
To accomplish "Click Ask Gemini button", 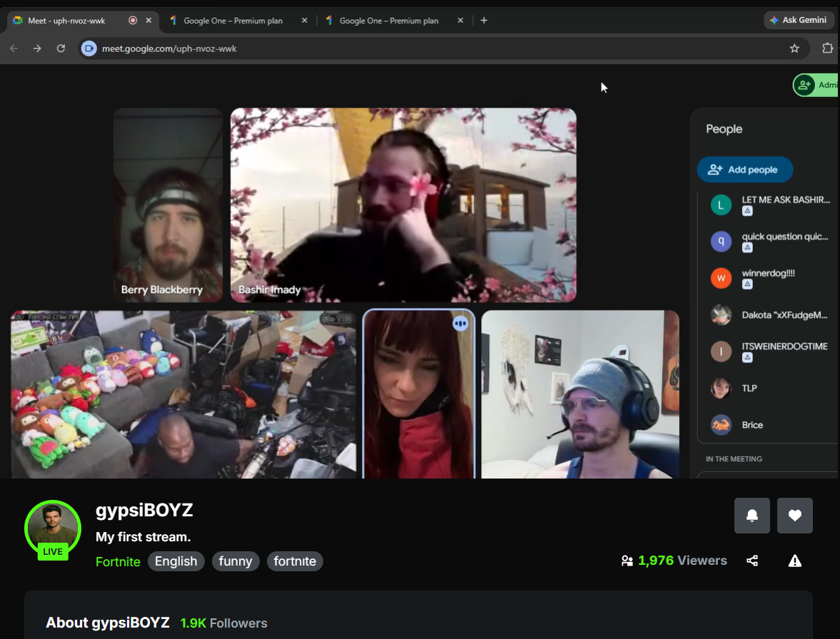I will pyautogui.click(x=799, y=21).
